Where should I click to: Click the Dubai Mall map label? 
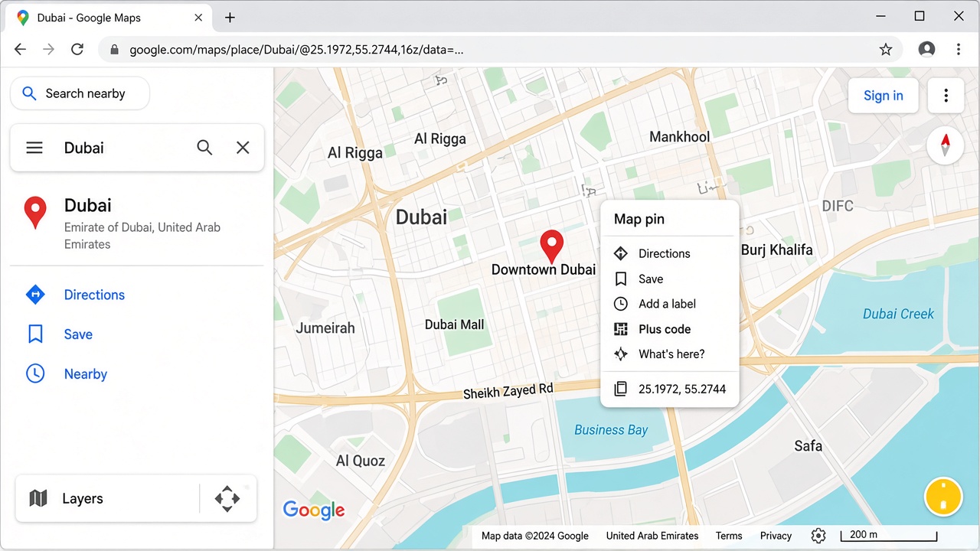[455, 324]
